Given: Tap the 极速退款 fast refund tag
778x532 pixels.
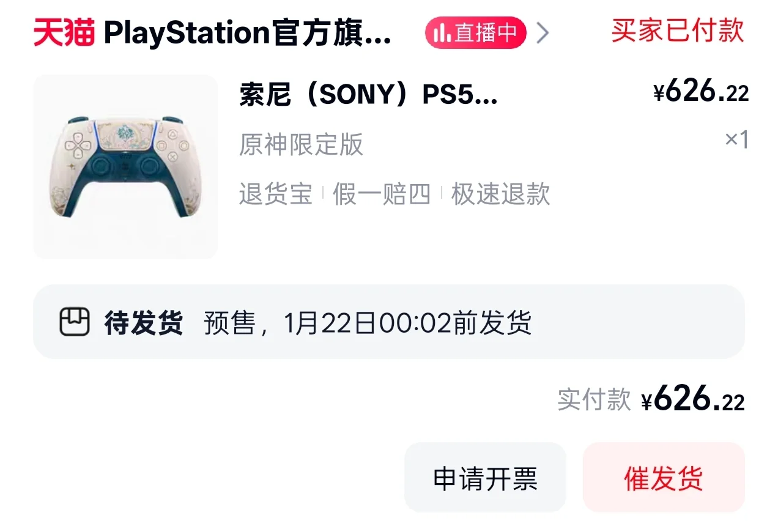Looking at the screenshot, I should [500, 194].
